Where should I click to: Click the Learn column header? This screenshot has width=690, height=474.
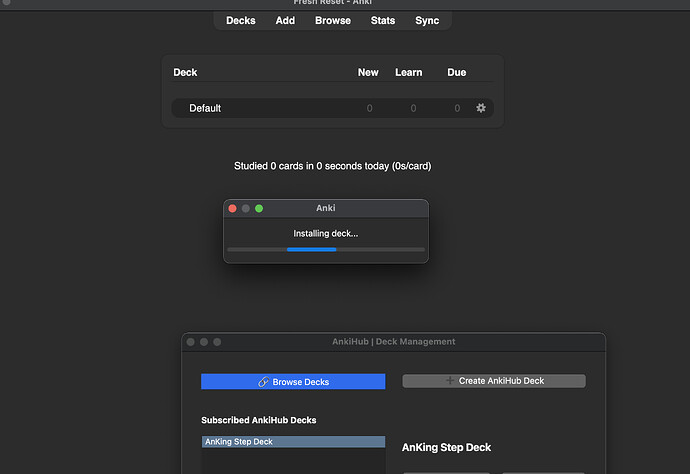(408, 72)
